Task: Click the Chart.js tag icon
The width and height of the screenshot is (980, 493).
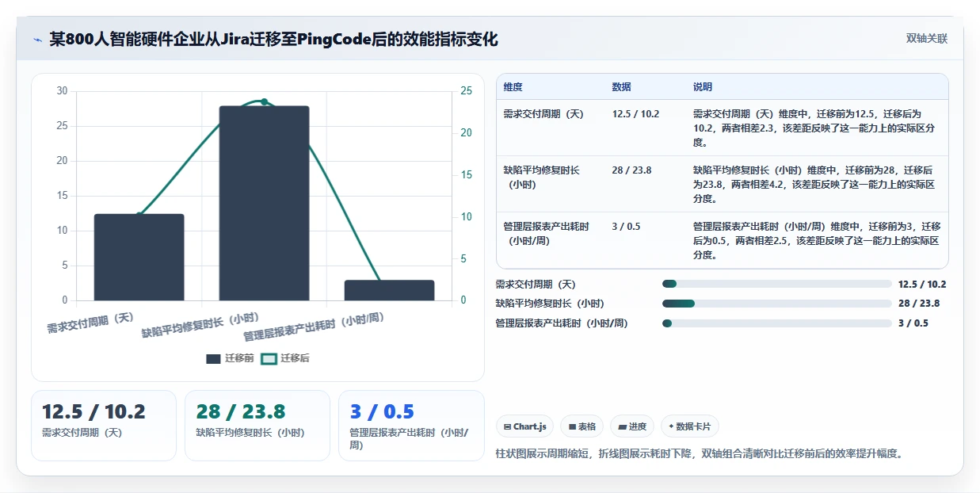Action: pos(507,426)
